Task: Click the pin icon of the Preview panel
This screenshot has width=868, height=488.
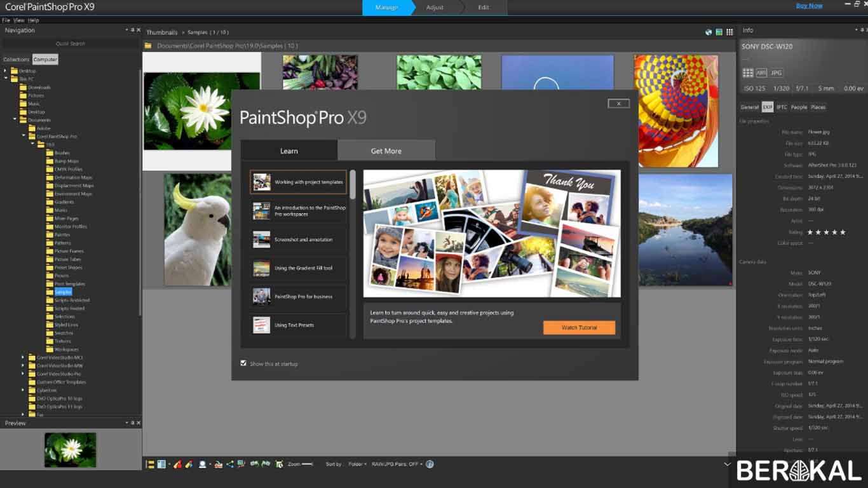Action: coord(133,423)
